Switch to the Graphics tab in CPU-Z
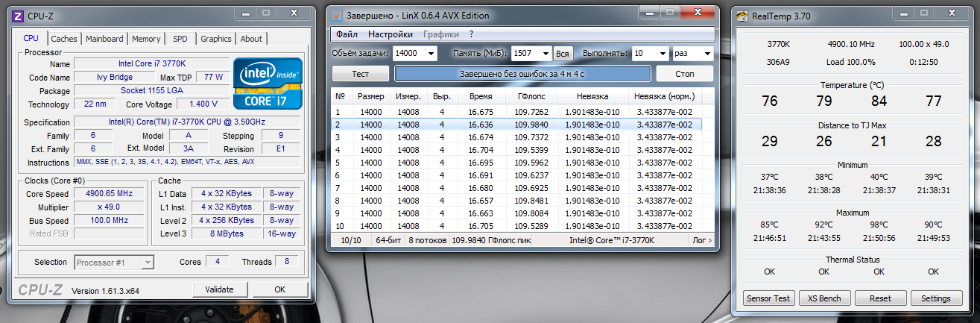 coord(216,39)
